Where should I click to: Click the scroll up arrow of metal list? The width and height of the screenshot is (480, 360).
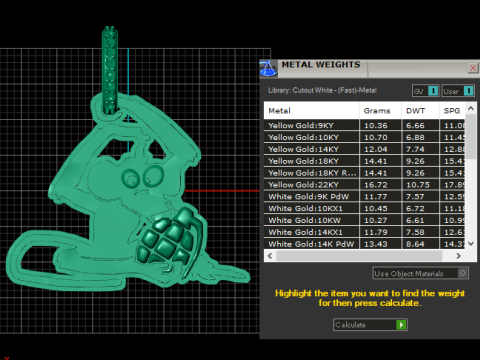click(471, 108)
